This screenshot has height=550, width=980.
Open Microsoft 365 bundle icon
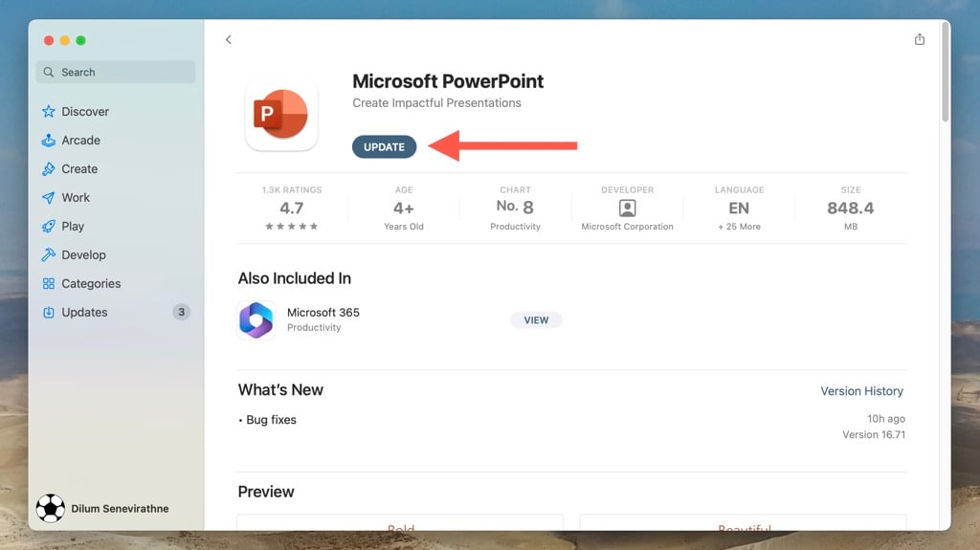click(256, 320)
